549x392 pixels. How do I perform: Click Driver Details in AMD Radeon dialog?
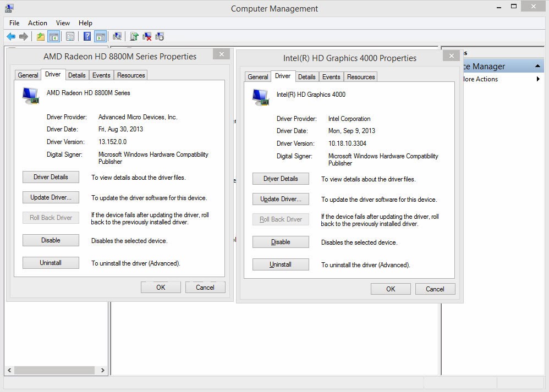pos(51,177)
